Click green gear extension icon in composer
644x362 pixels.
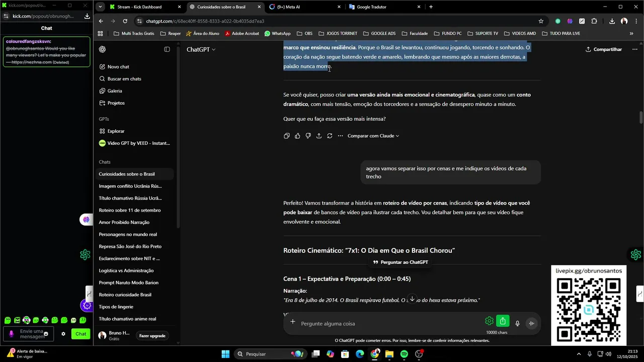(489, 321)
